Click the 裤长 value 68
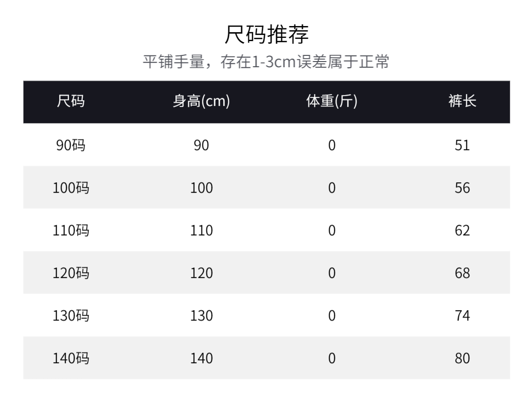The image size is (532, 401). point(462,273)
